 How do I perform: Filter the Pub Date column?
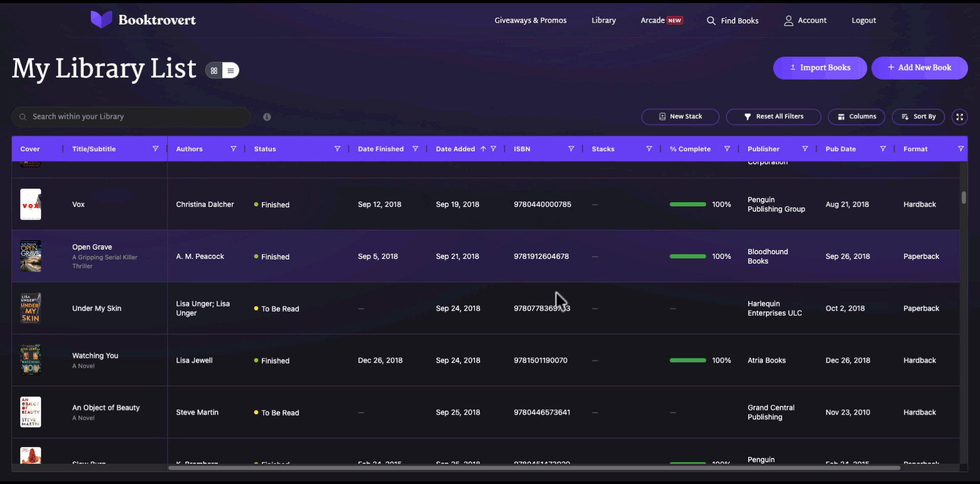883,149
